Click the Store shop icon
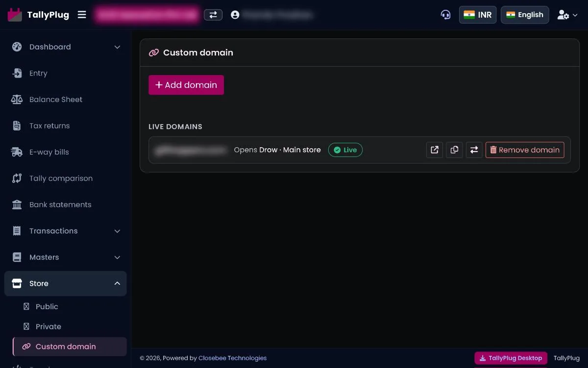This screenshot has height=368, width=588. pyautogui.click(x=17, y=284)
